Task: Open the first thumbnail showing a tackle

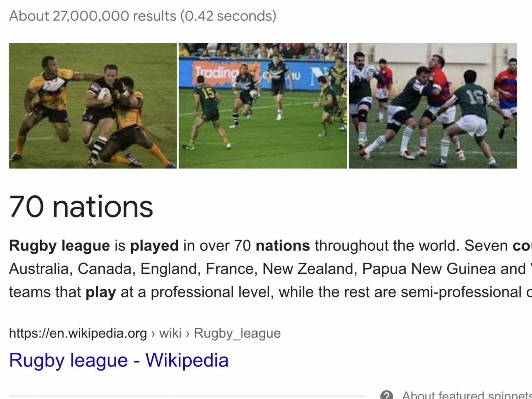Action: pyautogui.click(x=93, y=106)
